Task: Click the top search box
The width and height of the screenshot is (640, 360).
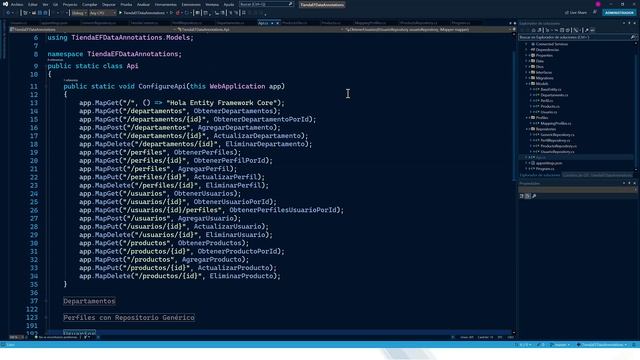Action: click(266, 4)
